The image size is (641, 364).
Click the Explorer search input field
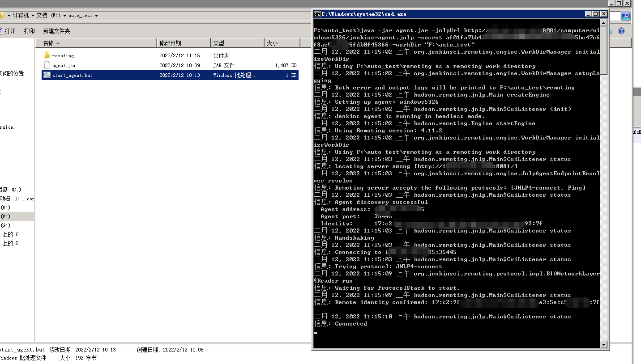(616, 16)
